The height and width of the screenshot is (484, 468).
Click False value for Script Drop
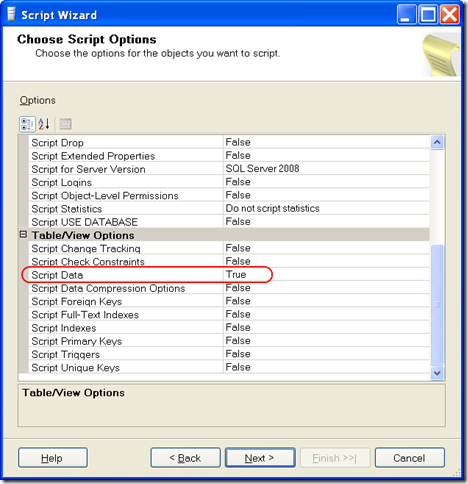tap(238, 142)
